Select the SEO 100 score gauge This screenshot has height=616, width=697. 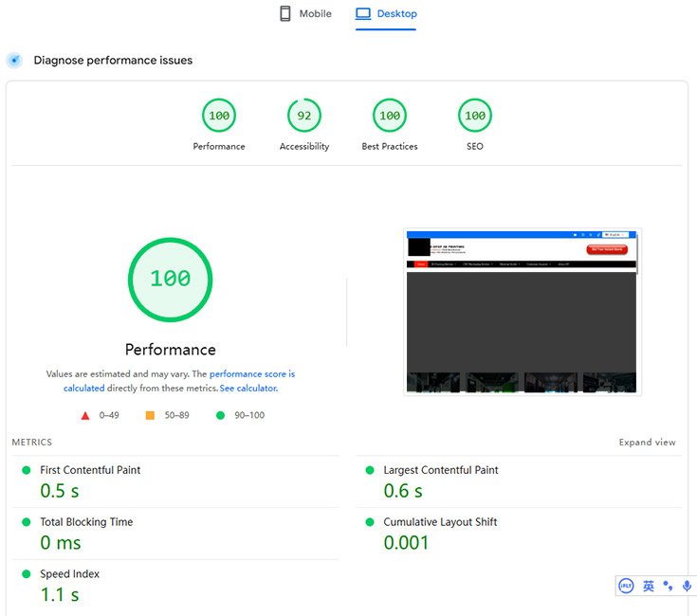pyautogui.click(x=475, y=117)
